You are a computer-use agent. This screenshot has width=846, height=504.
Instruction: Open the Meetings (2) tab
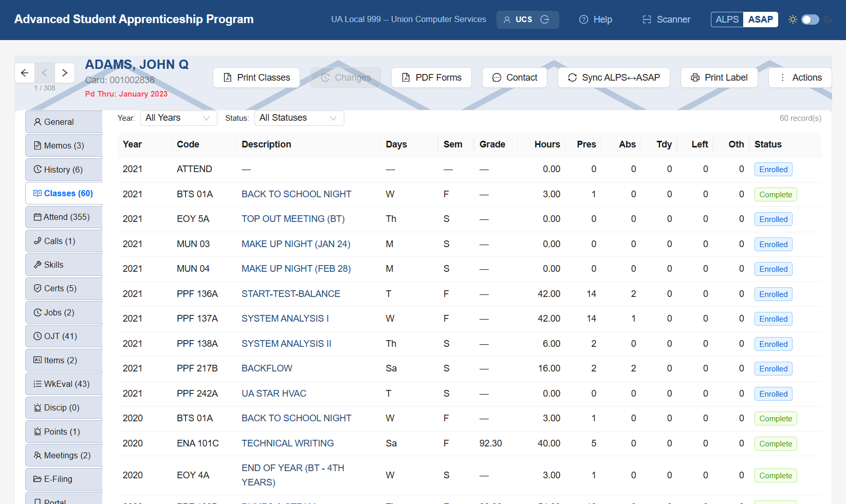click(x=64, y=456)
